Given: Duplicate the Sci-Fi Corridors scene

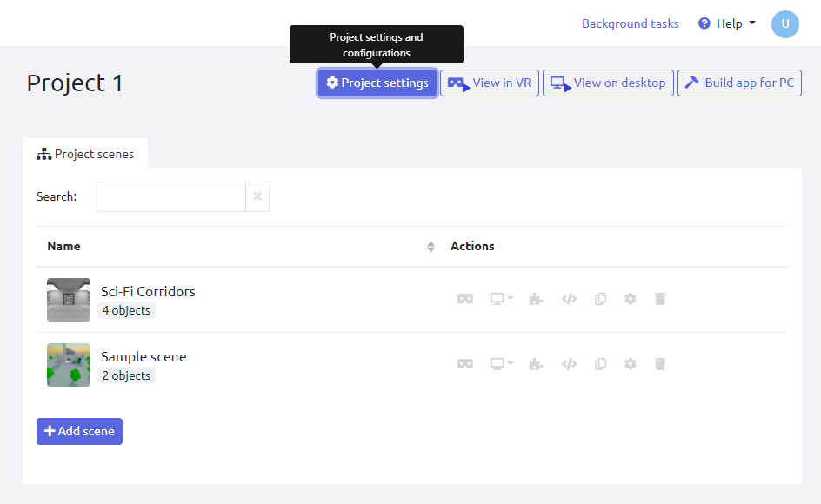Looking at the screenshot, I should tap(600, 299).
